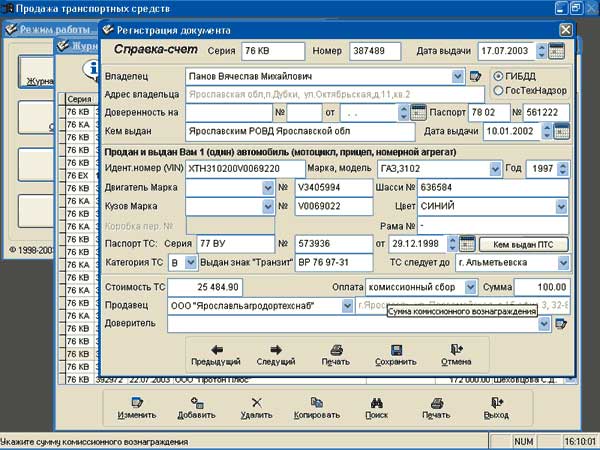Viewport: 600px width, 450px height.
Task: Click VIN field XTH310200V0069220
Action: click(245, 169)
